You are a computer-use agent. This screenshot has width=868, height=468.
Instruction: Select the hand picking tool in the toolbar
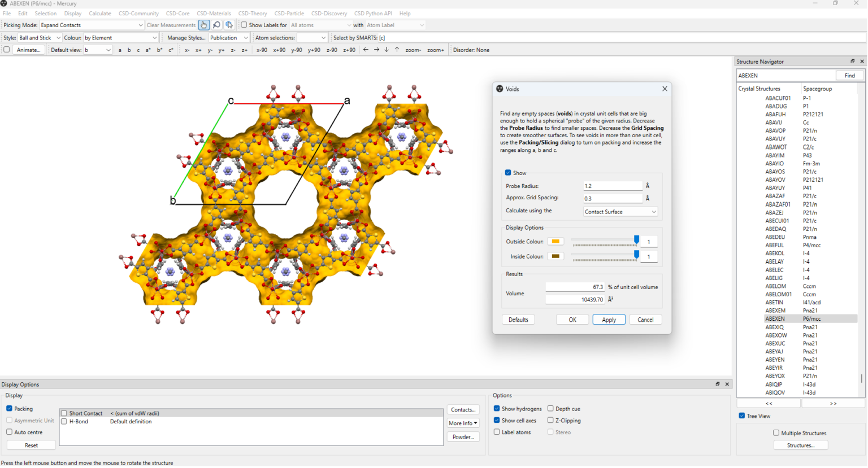pos(203,25)
